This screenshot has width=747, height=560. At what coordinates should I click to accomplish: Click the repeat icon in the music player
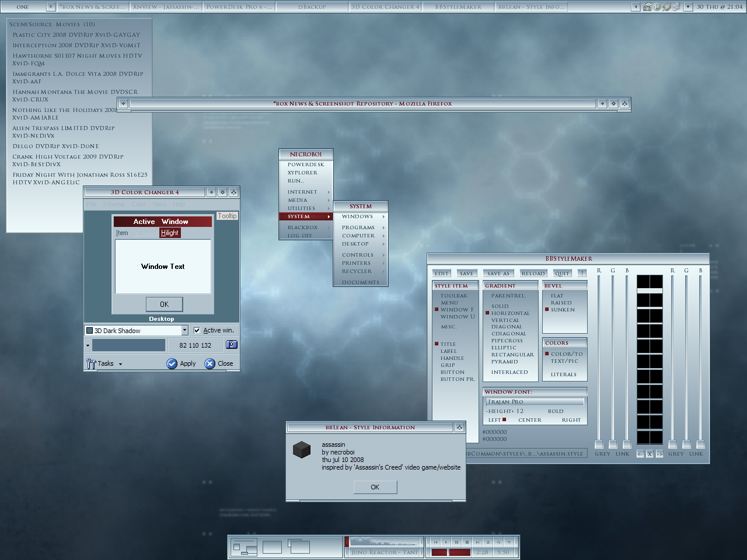[498, 542]
